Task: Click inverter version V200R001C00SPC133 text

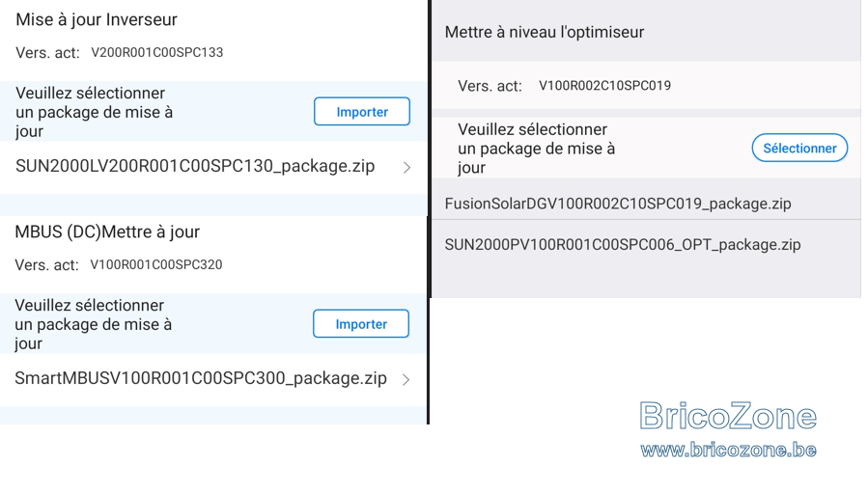Action: 156,52
